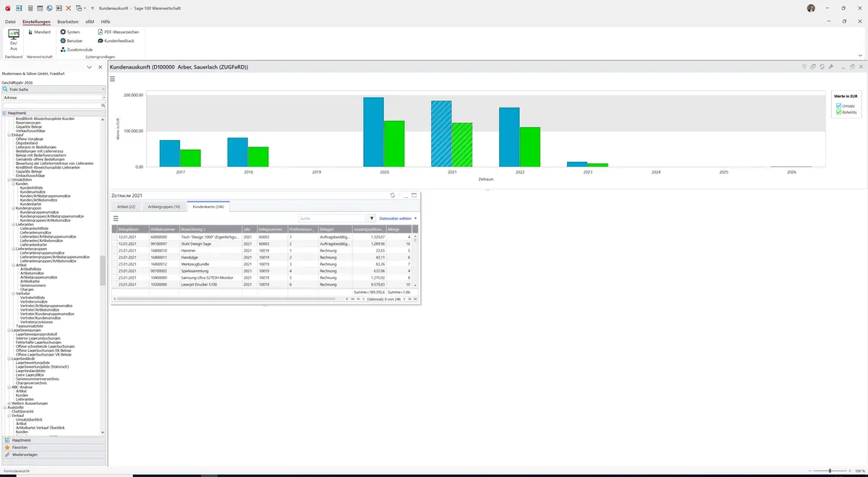868x477 pixels.
Task: Open Kundenkartei in the navigation tree
Action: point(30,204)
